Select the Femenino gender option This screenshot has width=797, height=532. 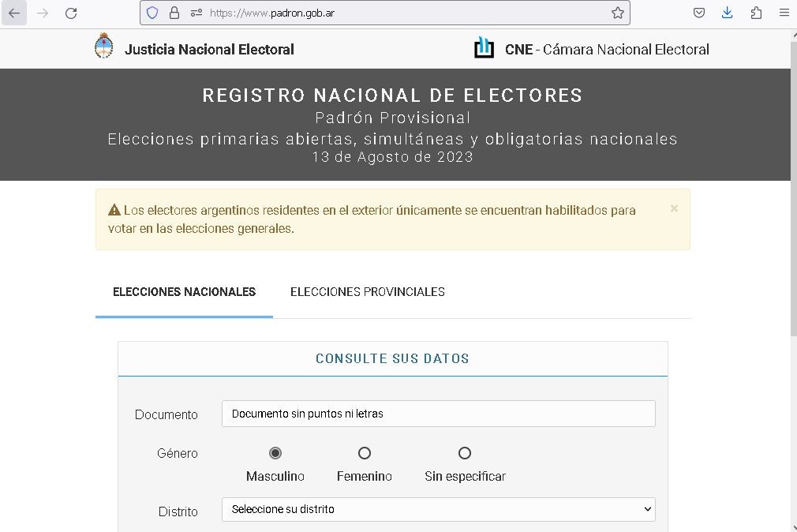coord(365,452)
